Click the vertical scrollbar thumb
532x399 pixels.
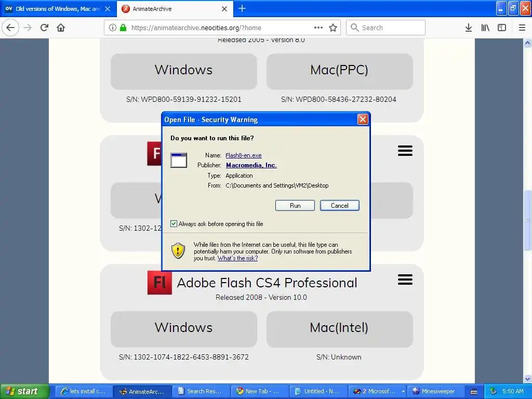coord(527,220)
